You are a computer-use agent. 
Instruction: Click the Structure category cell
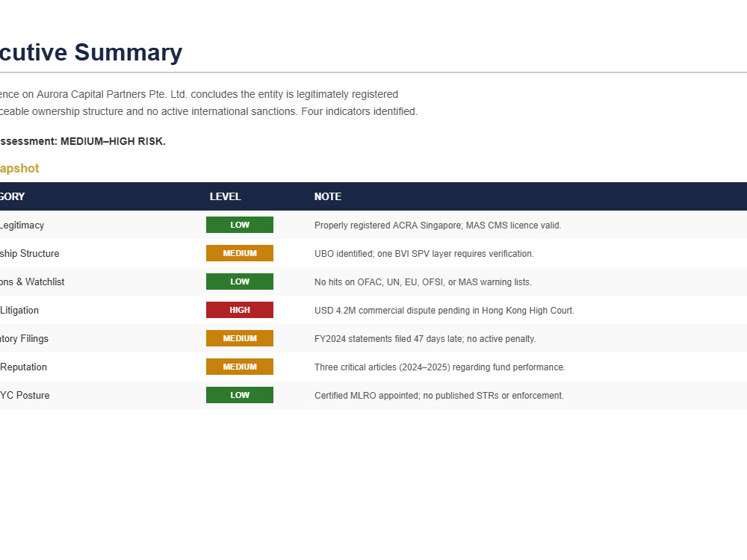pyautogui.click(x=30, y=254)
